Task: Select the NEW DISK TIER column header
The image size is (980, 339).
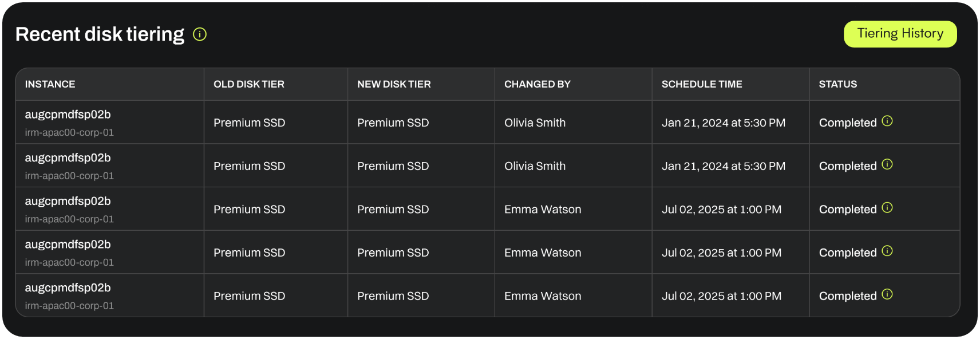Action: pyautogui.click(x=394, y=84)
